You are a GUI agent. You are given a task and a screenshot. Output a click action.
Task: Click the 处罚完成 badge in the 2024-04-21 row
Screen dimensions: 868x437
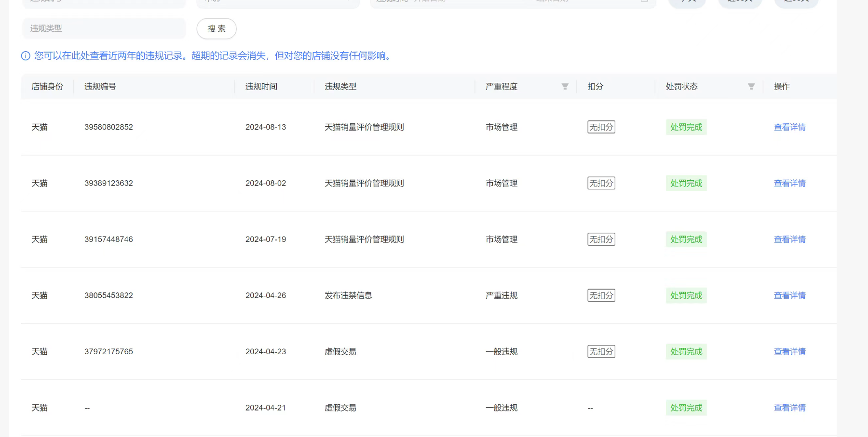tap(686, 408)
